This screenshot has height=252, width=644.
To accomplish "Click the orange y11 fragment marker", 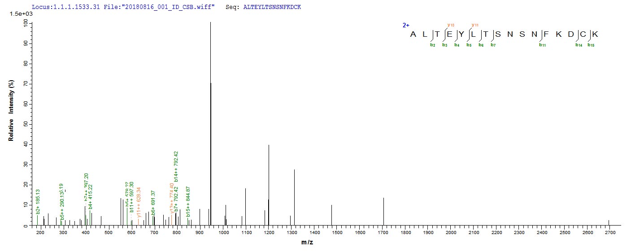I will (475, 25).
